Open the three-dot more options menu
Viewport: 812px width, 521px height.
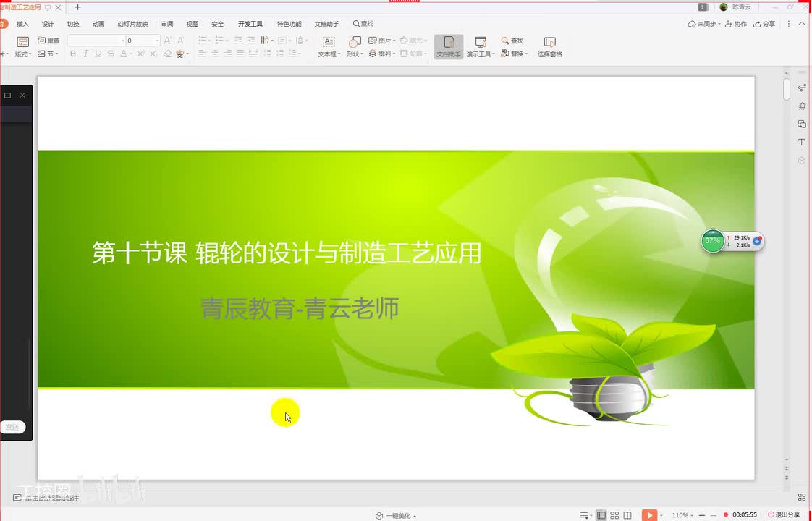(x=789, y=24)
